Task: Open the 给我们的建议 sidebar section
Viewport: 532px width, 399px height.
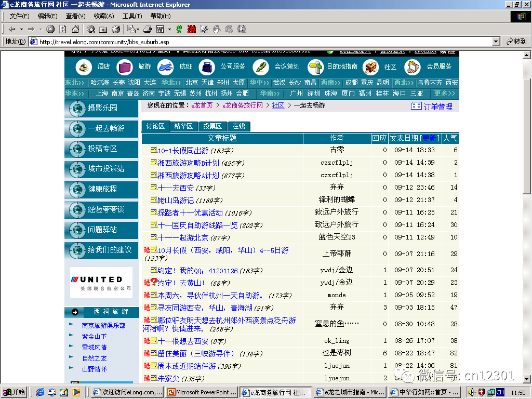Action: point(101,250)
